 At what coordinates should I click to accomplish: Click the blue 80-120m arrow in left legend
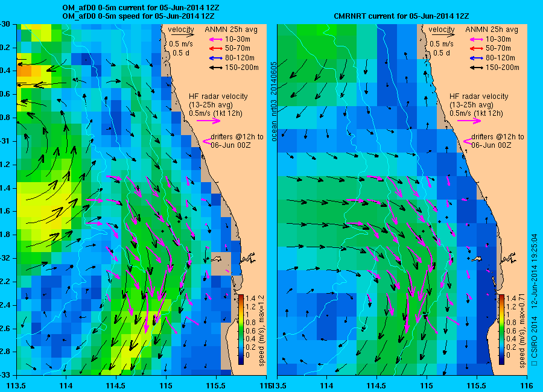tap(216, 58)
